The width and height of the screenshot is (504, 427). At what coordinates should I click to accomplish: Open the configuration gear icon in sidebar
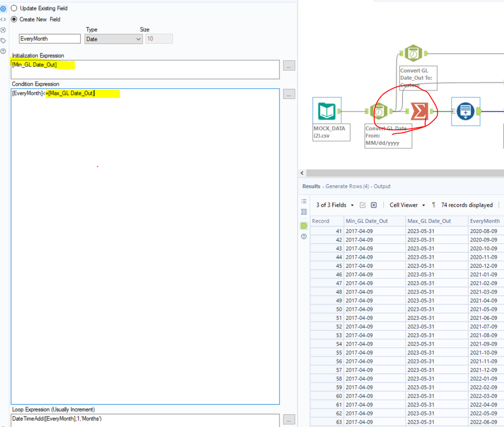tap(3, 9)
